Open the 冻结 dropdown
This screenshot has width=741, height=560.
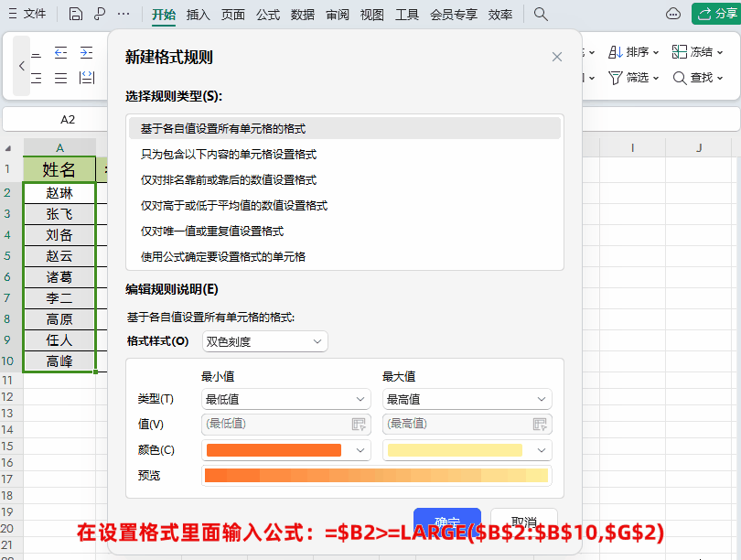[697, 52]
